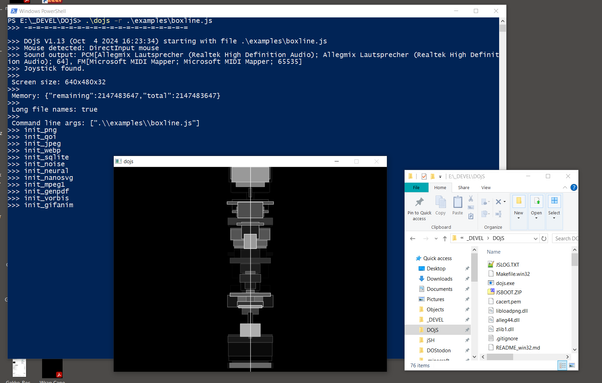602x383 pixels.
Task: Click the Copy path icon in ribbon
Action: [x=471, y=208]
